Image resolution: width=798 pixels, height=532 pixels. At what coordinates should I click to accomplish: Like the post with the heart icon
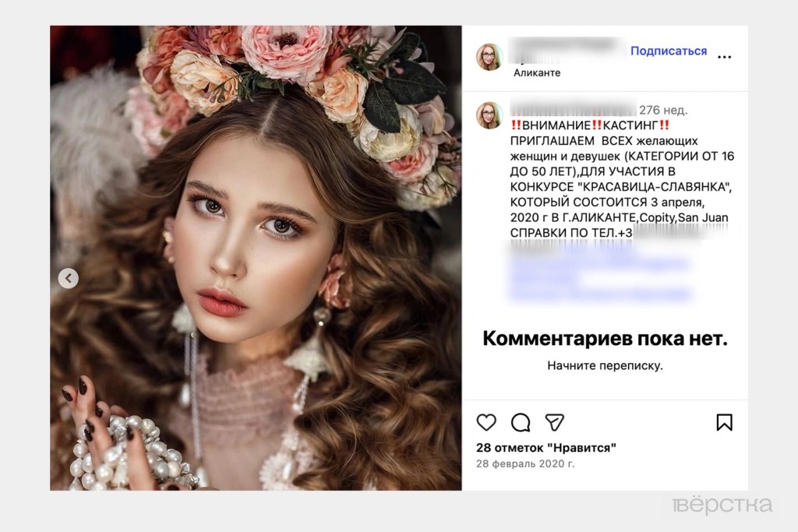coord(486,422)
